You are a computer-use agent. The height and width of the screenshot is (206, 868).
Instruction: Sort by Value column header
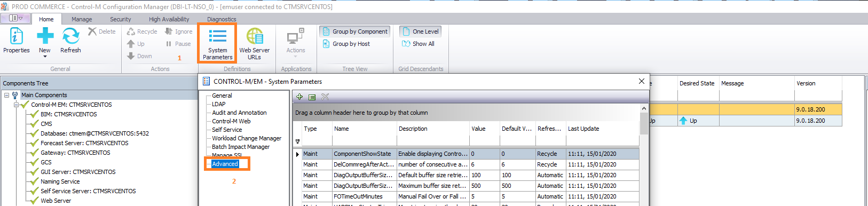pos(485,129)
